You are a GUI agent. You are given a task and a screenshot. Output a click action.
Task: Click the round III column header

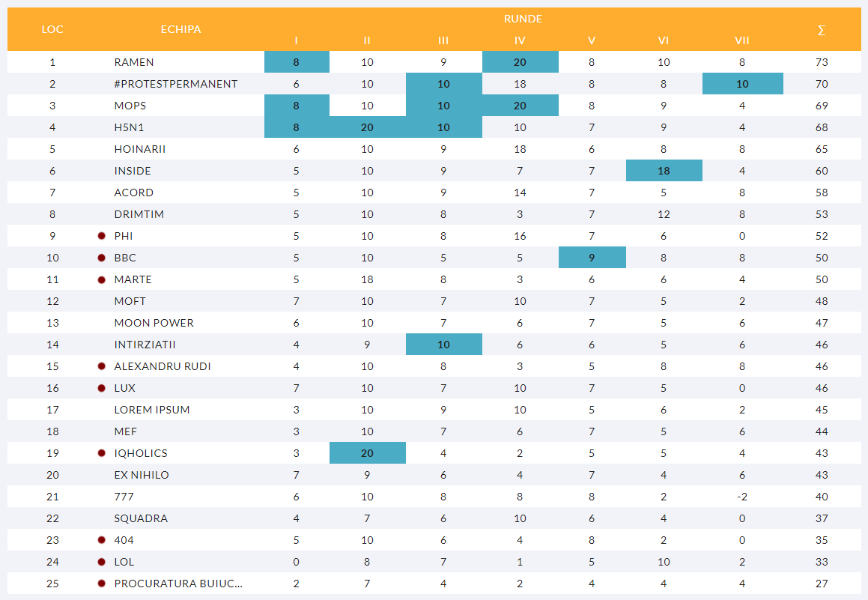443,40
